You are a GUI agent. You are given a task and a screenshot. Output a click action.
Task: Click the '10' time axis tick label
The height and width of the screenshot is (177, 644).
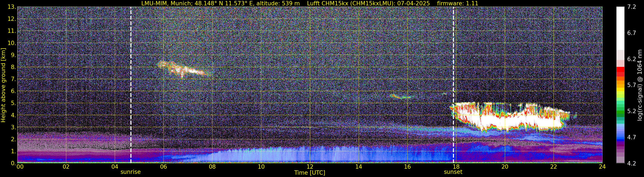pyautogui.click(x=261, y=167)
